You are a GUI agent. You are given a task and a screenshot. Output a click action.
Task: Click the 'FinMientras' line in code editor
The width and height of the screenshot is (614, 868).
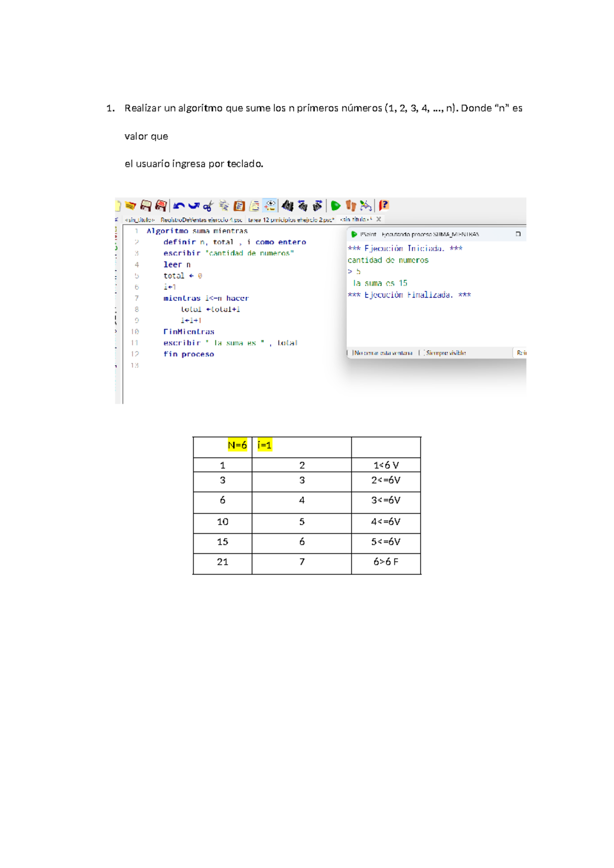point(189,332)
